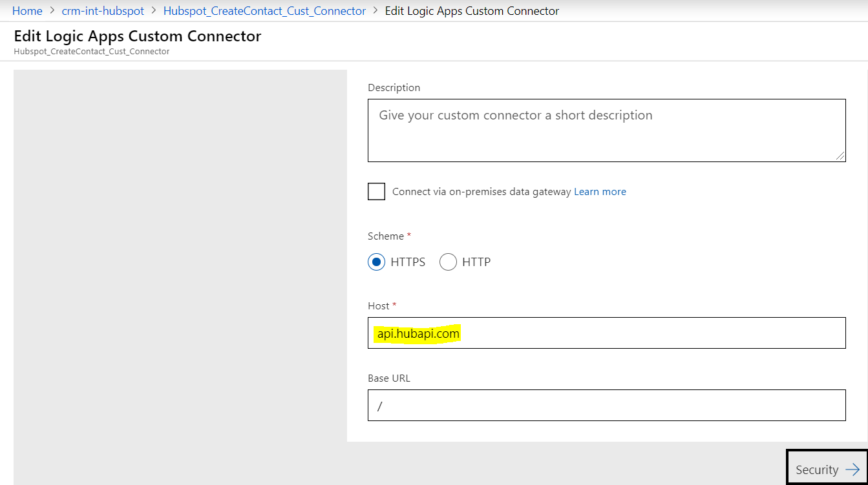868x485 pixels.
Task: Click the Learn more link
Action: pyautogui.click(x=600, y=191)
